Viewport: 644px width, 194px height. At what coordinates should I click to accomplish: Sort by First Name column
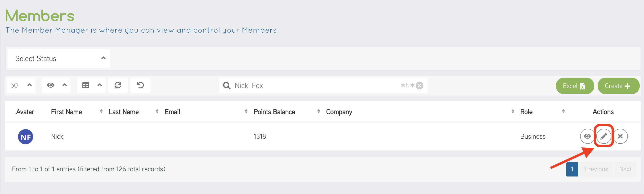pyautogui.click(x=67, y=112)
